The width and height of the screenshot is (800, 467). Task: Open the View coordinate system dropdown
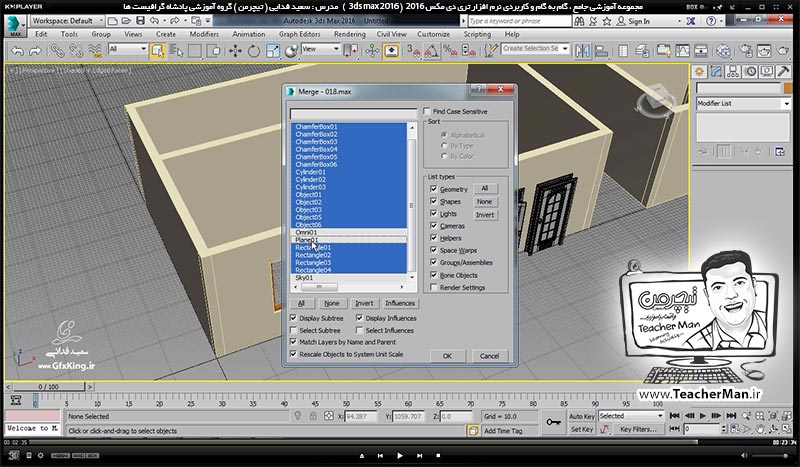click(x=320, y=49)
